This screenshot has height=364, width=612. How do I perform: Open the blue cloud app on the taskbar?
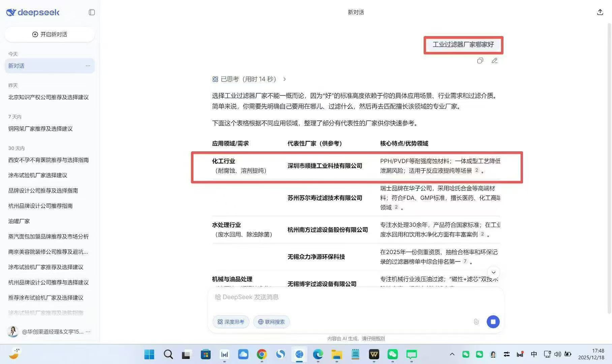[x=243, y=354]
